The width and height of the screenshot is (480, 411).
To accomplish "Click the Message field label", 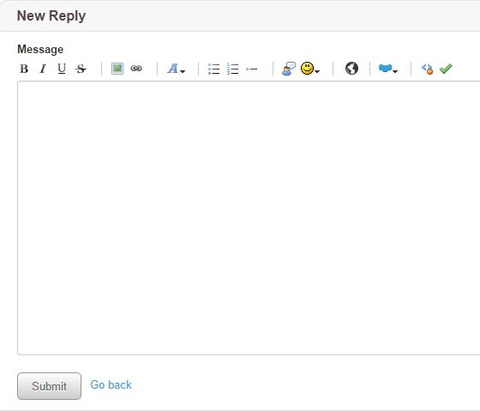I will click(x=40, y=49).
